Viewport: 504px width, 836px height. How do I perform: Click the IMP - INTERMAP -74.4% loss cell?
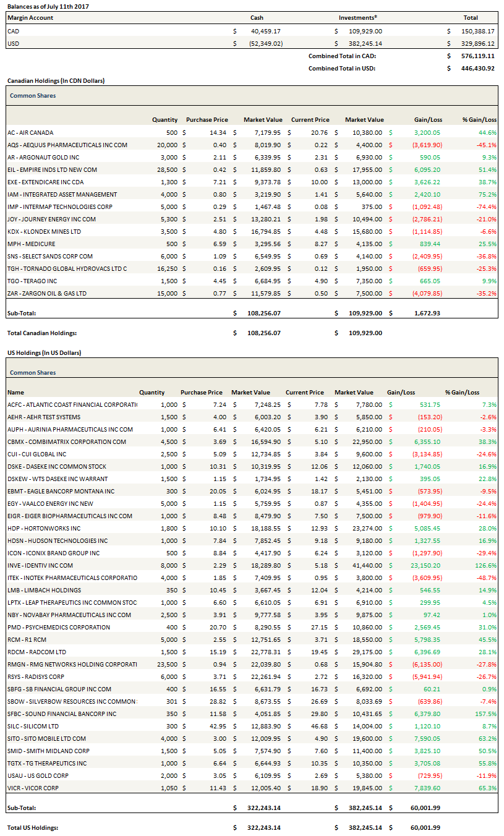485,207
